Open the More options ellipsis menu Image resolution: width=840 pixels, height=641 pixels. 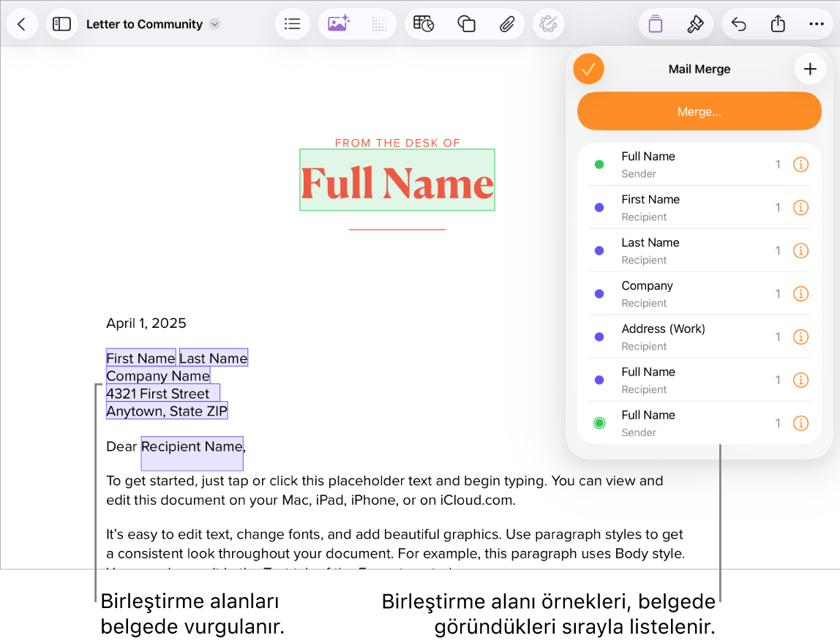pos(817,24)
